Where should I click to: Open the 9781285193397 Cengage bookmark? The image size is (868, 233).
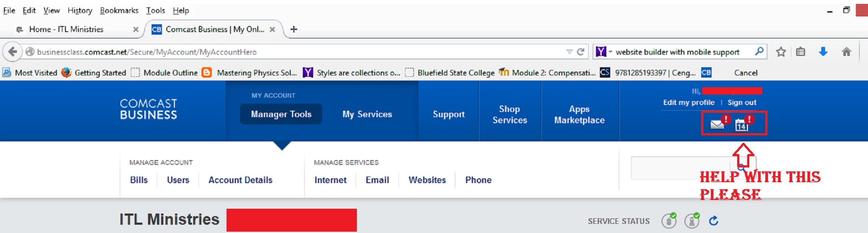pos(648,72)
